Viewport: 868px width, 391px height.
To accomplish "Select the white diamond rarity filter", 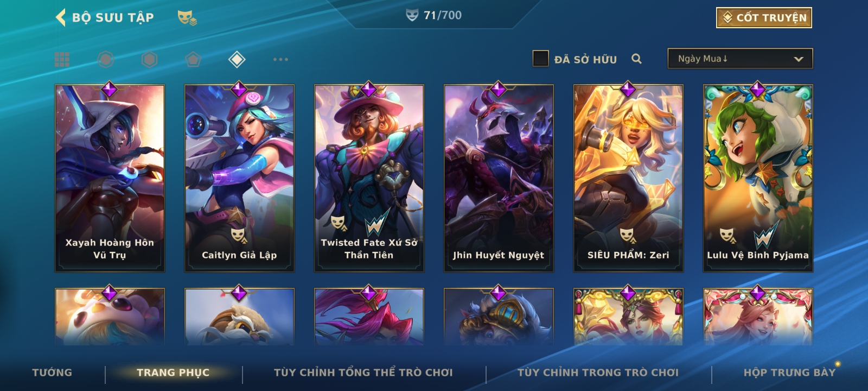I will click(x=237, y=59).
